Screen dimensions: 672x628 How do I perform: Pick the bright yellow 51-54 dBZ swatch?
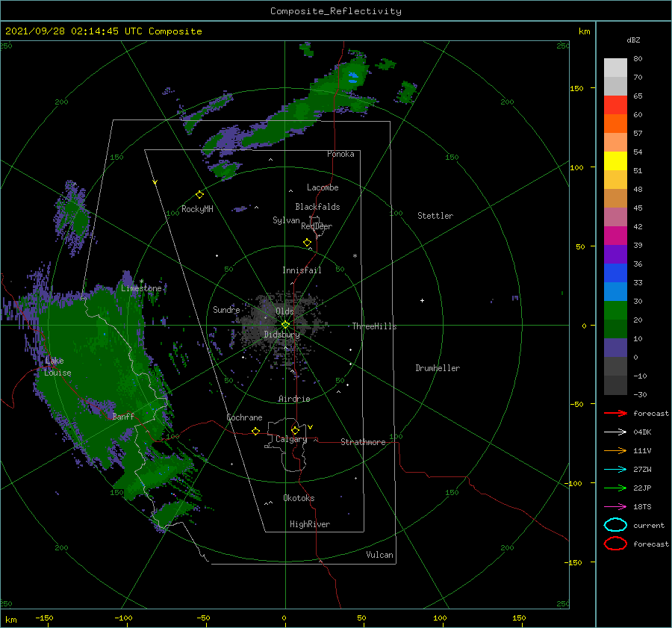click(x=615, y=161)
